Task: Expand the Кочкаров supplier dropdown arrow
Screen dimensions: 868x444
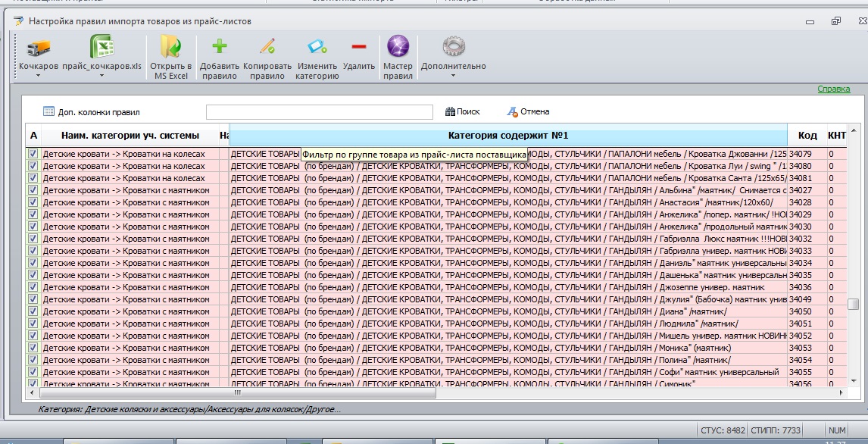Action: (x=39, y=76)
